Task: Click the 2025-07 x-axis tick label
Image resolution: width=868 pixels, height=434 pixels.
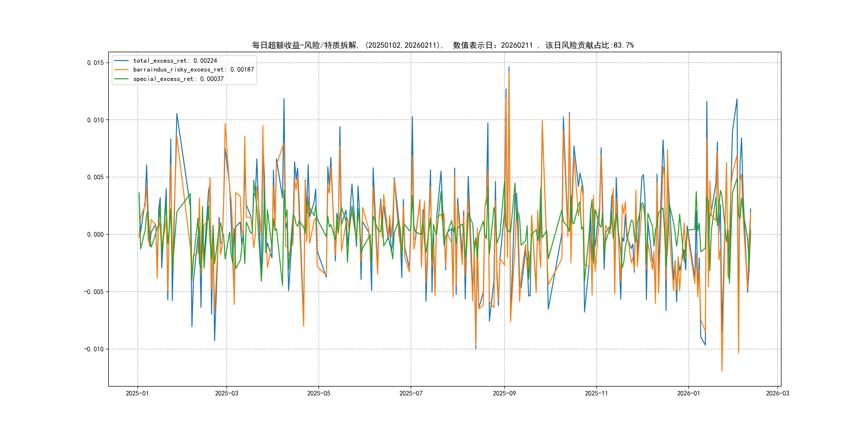Action: point(411,393)
